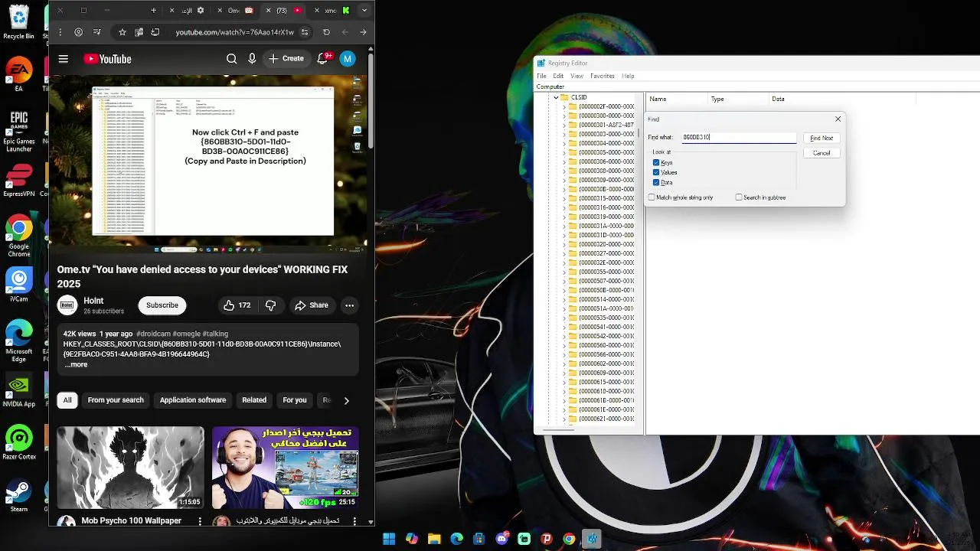Image resolution: width=980 pixels, height=551 pixels.
Task: Open YouTube notifications bell
Action: click(x=323, y=59)
